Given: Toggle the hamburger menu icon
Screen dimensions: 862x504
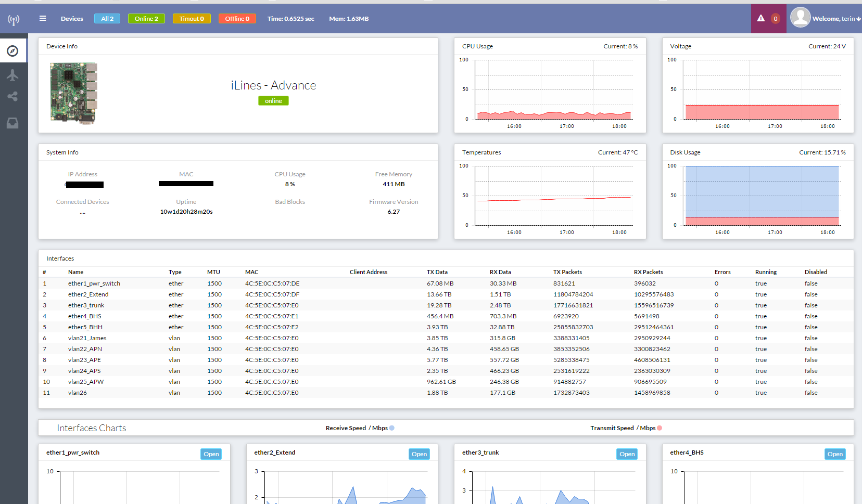Looking at the screenshot, I should pyautogui.click(x=43, y=19).
